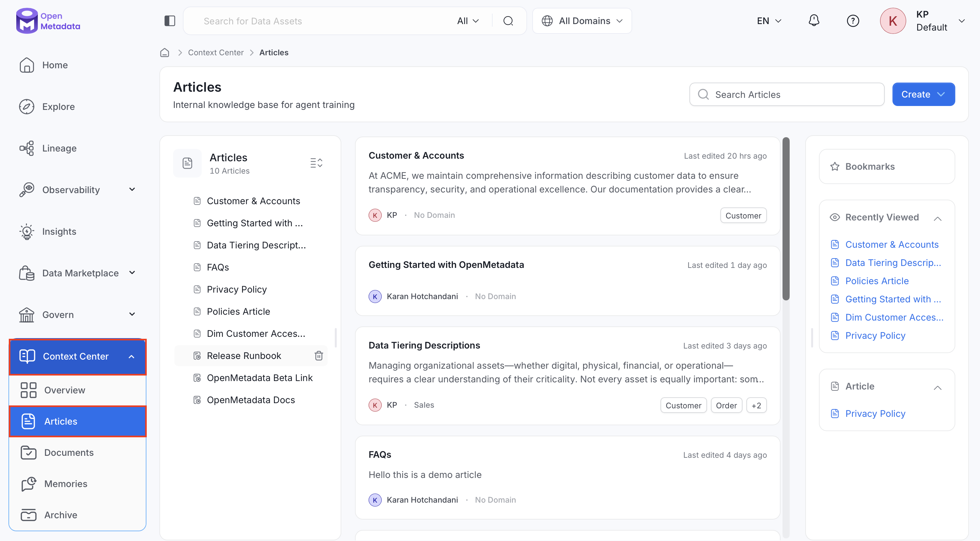The image size is (980, 541).
Task: Open the Customer & Accounts article card title
Action: click(x=416, y=155)
